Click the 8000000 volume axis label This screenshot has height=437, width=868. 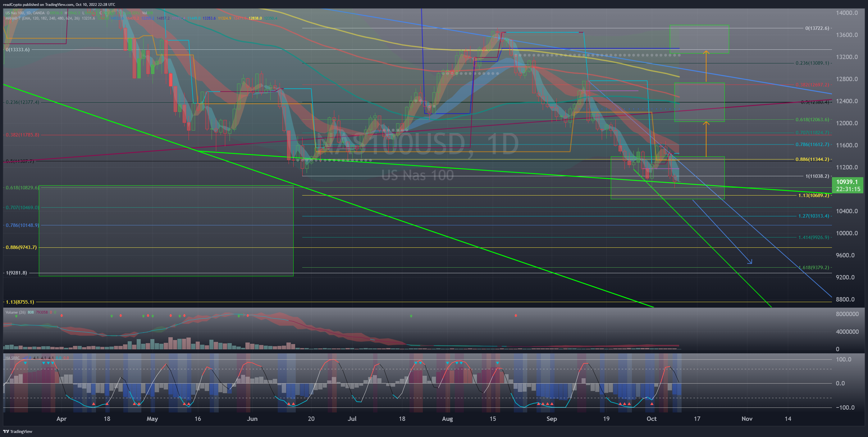pos(847,314)
